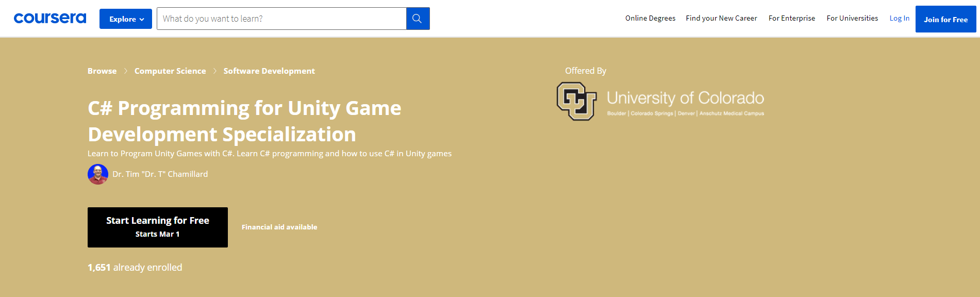Select the Software Development breadcrumb
Viewport: 980px width, 297px height.
click(x=269, y=71)
